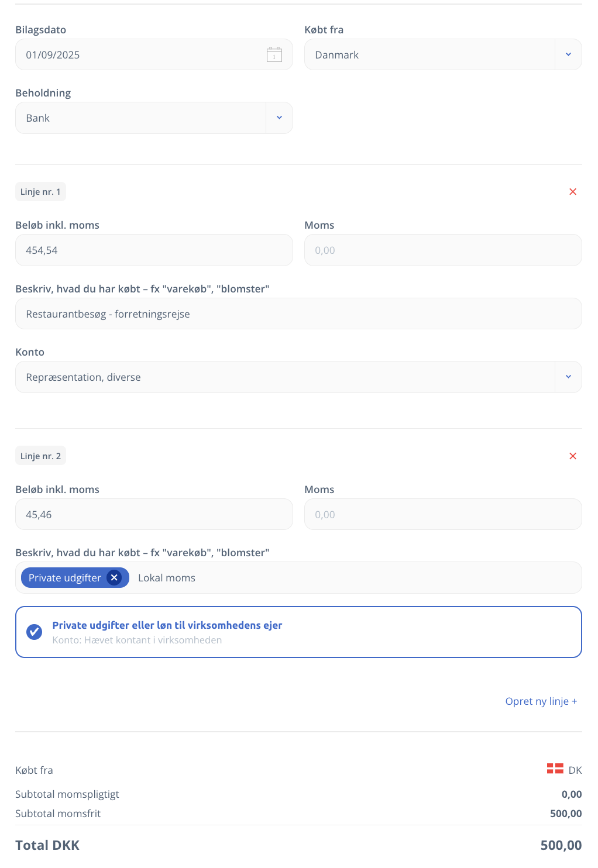This screenshot has height=868, width=598.
Task: Focus the Moms field on line 1
Action: pyautogui.click(x=443, y=250)
